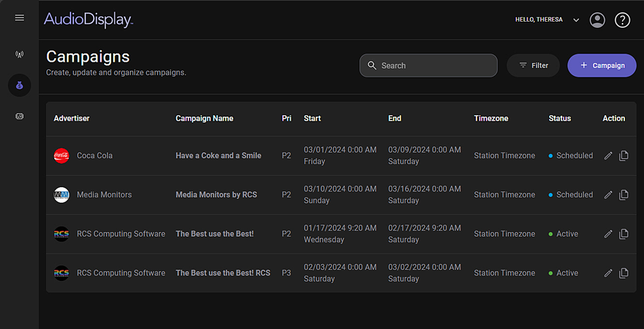Click the Media Monitors logo thumbnail
This screenshot has height=329, width=644.
click(62, 195)
